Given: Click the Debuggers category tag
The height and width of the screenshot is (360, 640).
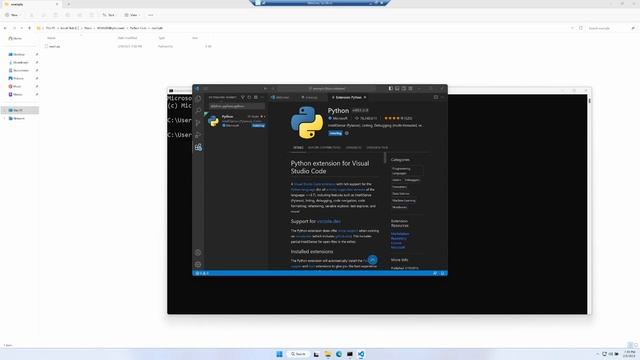Looking at the screenshot, I should [x=412, y=180].
